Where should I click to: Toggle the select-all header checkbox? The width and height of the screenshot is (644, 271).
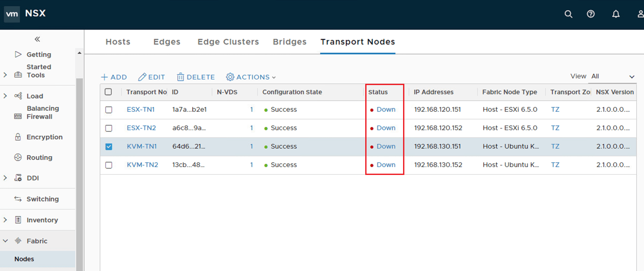pos(108,92)
